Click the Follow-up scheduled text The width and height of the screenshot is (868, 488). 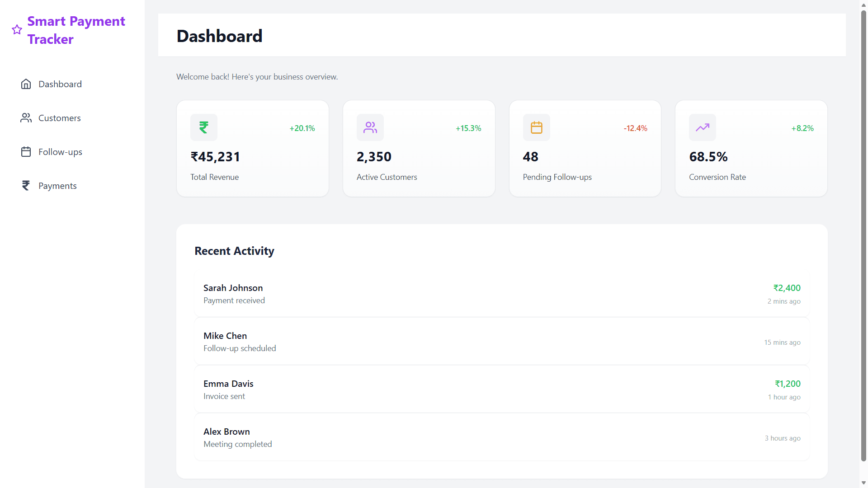click(x=240, y=348)
